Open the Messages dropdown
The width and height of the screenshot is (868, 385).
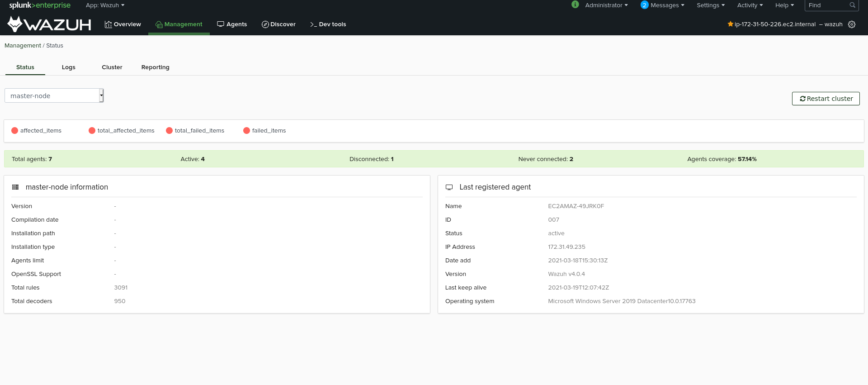[667, 5]
